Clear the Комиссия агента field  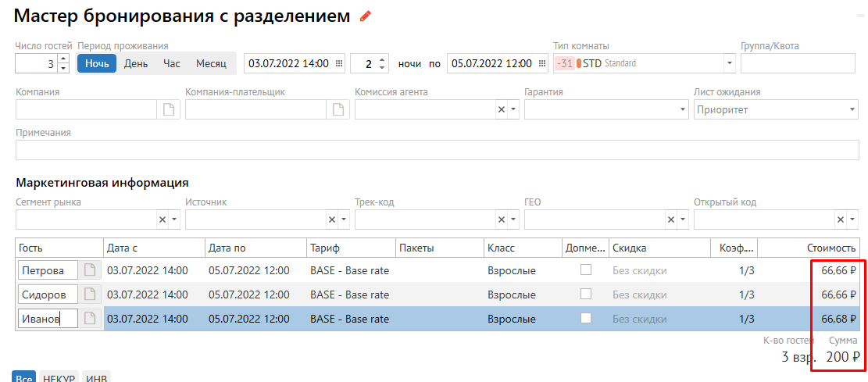point(502,110)
